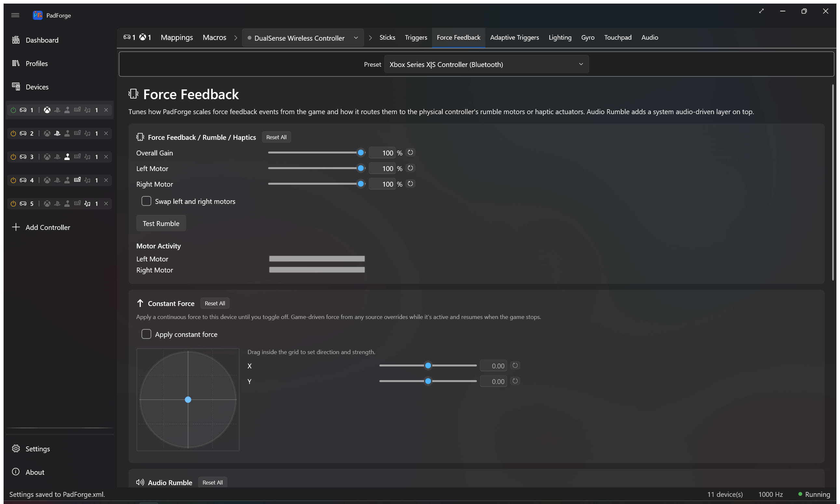Select MIDI music type for controller slot 4

coord(87,180)
